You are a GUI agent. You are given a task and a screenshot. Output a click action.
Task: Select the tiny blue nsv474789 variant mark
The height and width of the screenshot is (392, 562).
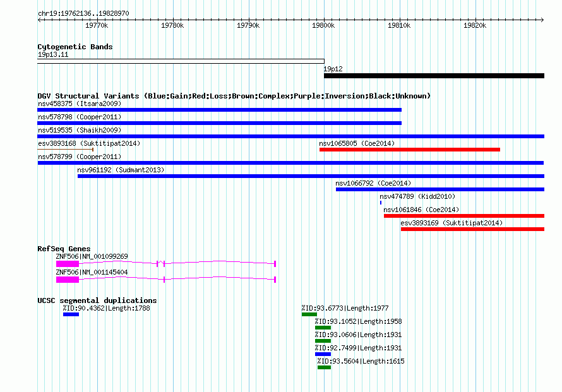pos(381,203)
